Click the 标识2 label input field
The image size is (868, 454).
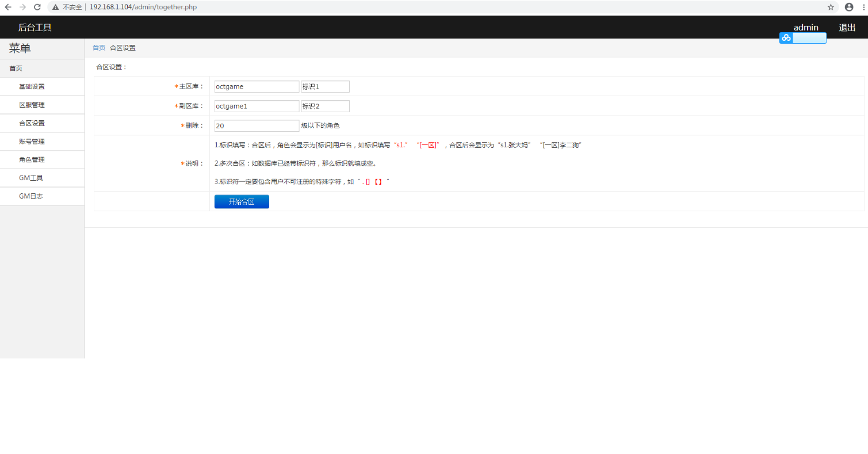[325, 106]
